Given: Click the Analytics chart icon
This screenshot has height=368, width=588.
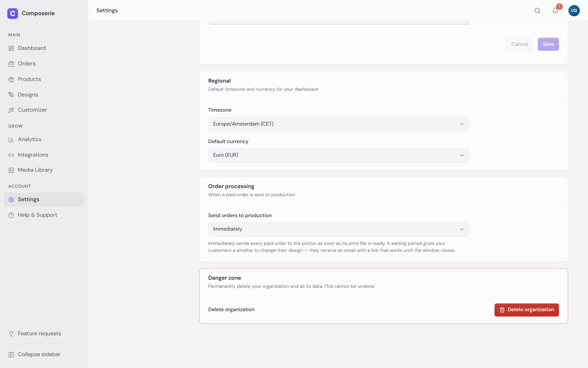Looking at the screenshot, I should (x=11, y=139).
